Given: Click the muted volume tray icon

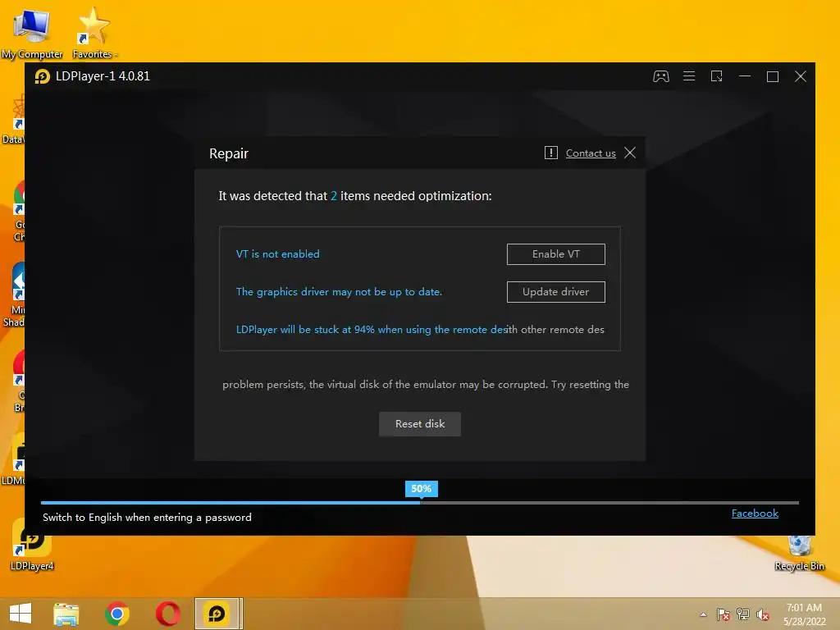Looking at the screenshot, I should pyautogui.click(x=763, y=614).
